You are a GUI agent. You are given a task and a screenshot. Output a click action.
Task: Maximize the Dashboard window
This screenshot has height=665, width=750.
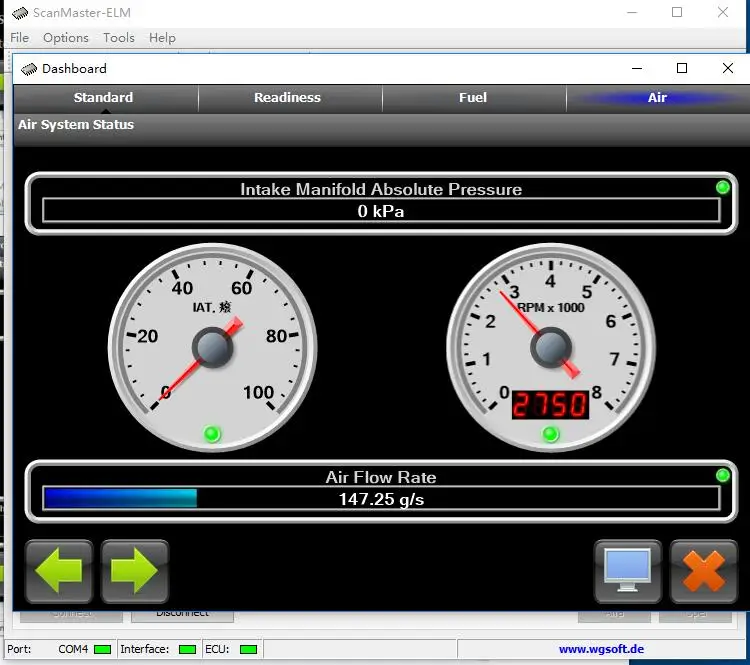coord(682,68)
